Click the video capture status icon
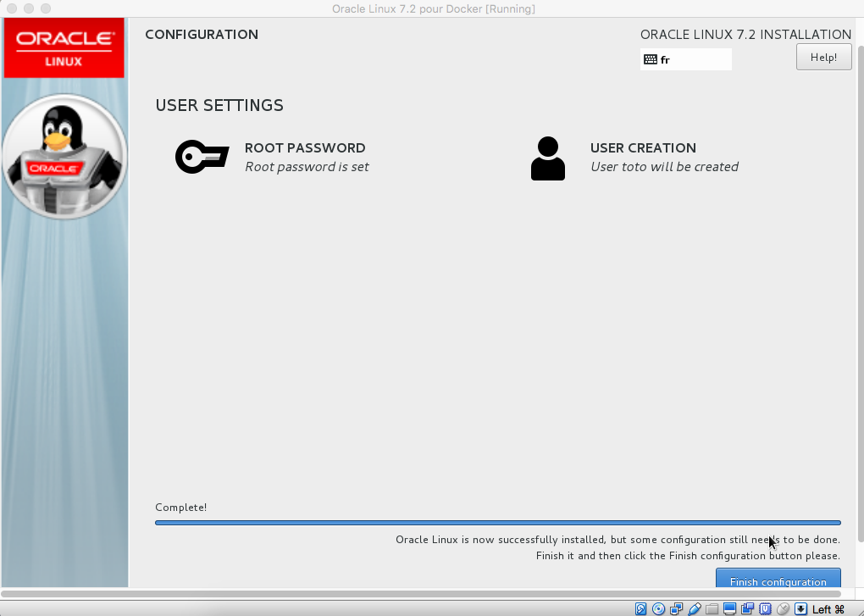This screenshot has height=616, width=864. [x=748, y=608]
